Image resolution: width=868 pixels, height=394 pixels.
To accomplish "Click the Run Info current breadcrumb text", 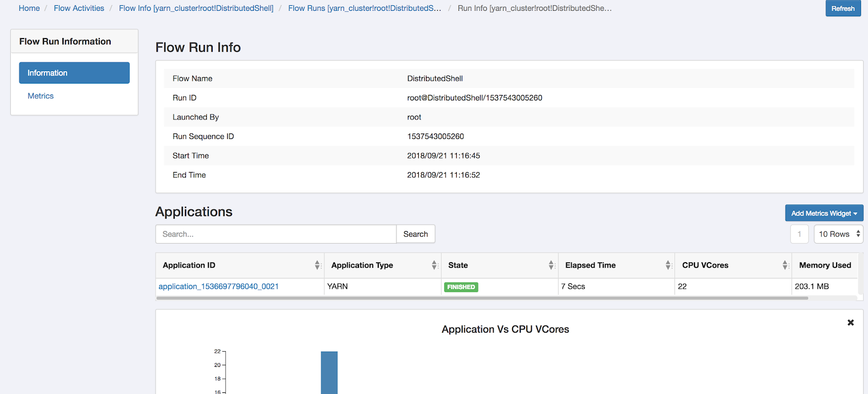I will click(x=535, y=8).
